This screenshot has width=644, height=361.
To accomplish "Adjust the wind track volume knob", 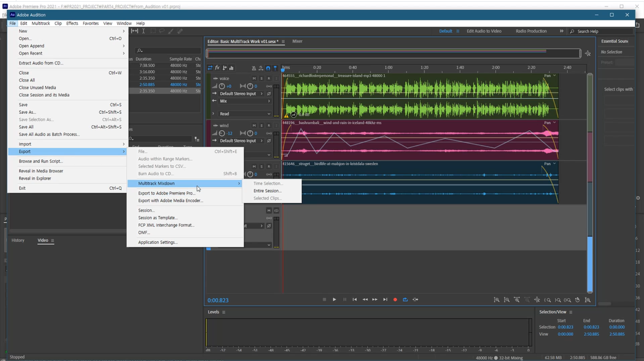I will [222, 133].
